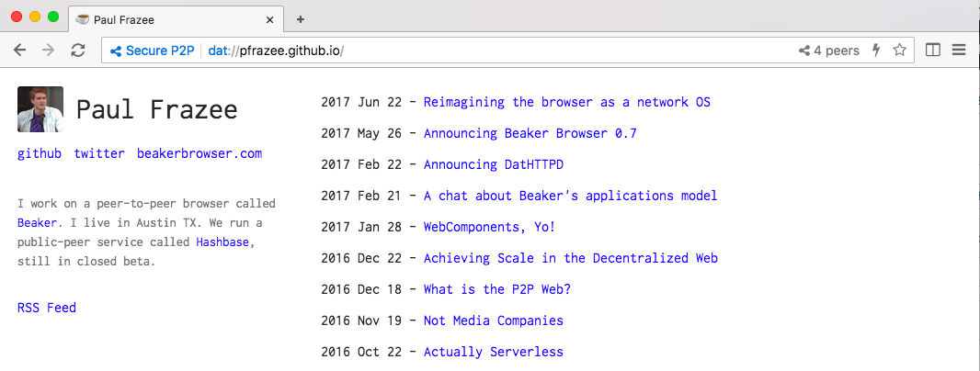The width and height of the screenshot is (980, 371).
Task: Reload the current page
Action: pyautogui.click(x=77, y=51)
